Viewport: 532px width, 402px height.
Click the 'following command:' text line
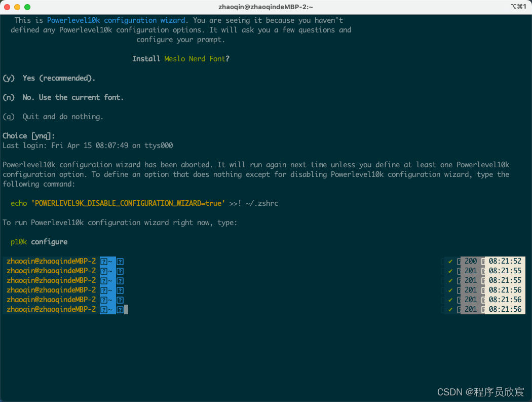[x=39, y=184]
